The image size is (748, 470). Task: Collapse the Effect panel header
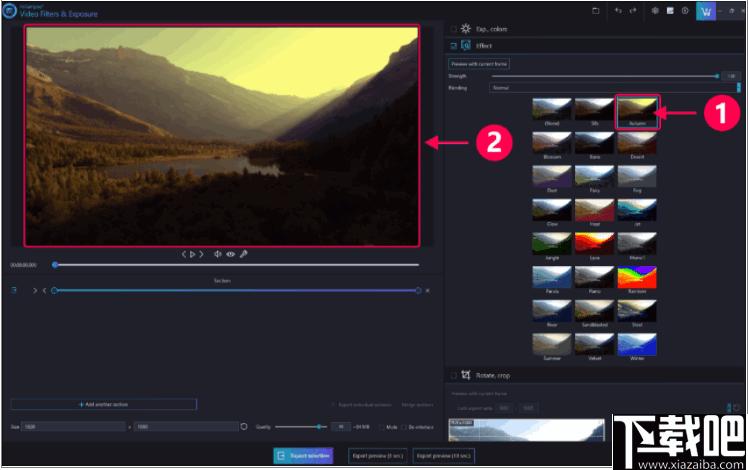point(594,46)
